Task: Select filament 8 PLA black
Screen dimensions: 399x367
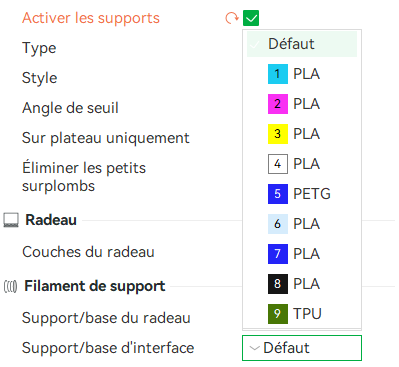Action: click(302, 284)
